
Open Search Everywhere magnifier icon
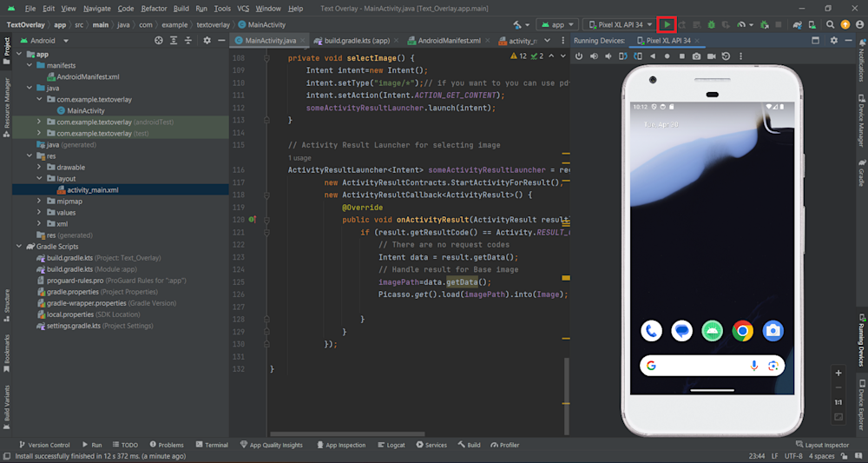(x=831, y=25)
